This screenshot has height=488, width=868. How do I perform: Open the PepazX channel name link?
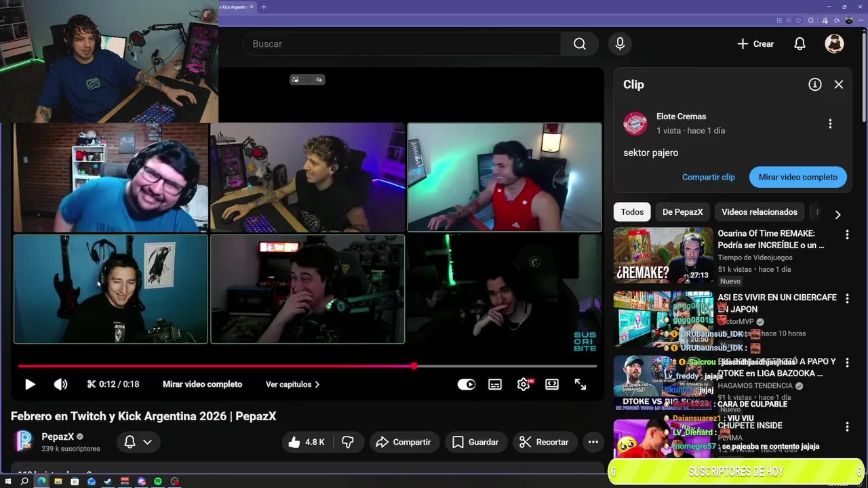(x=58, y=436)
